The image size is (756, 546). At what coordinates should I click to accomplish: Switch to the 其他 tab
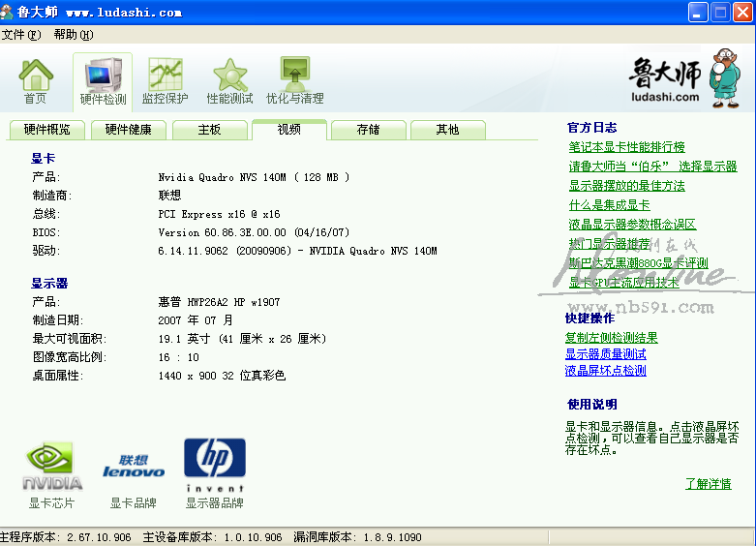click(x=447, y=130)
